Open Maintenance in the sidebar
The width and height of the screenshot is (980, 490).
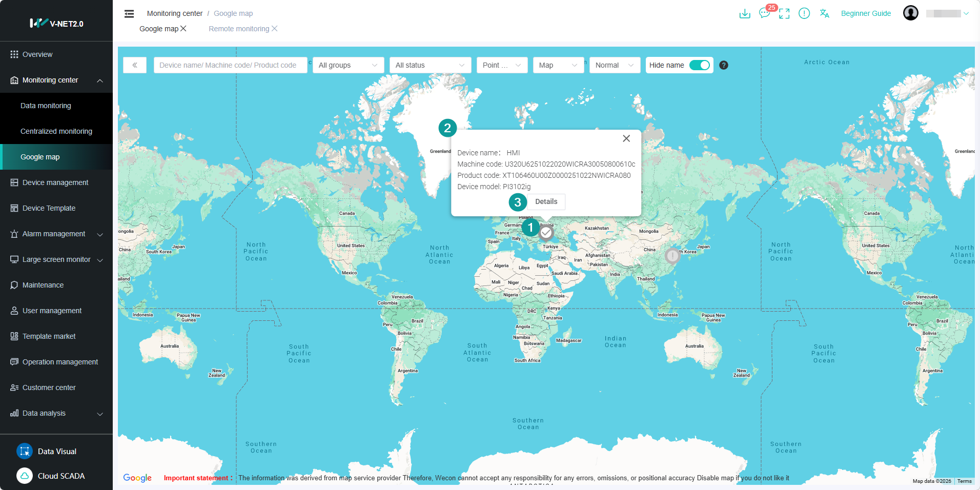click(x=56, y=285)
